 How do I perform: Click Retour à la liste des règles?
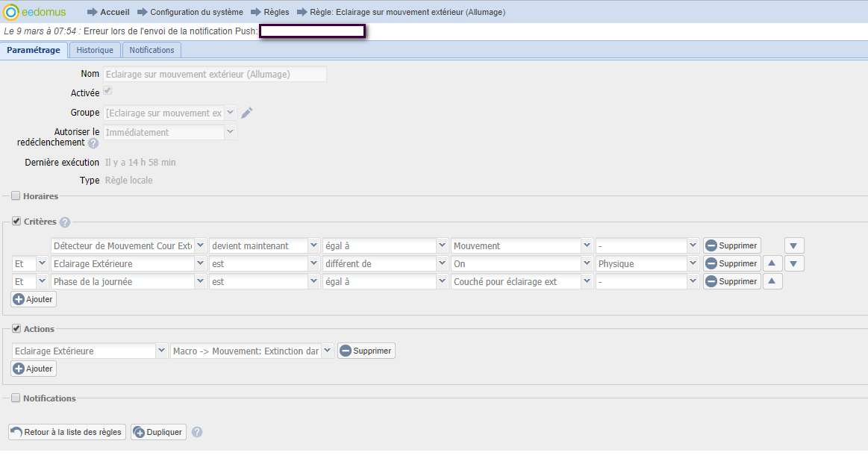tap(67, 432)
